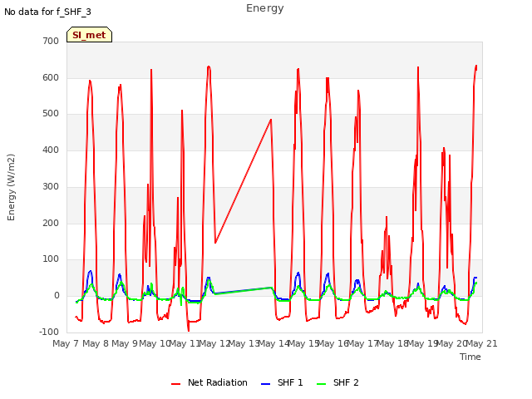
Task: Click the 300 y-axis tick label
Action: tap(51, 186)
